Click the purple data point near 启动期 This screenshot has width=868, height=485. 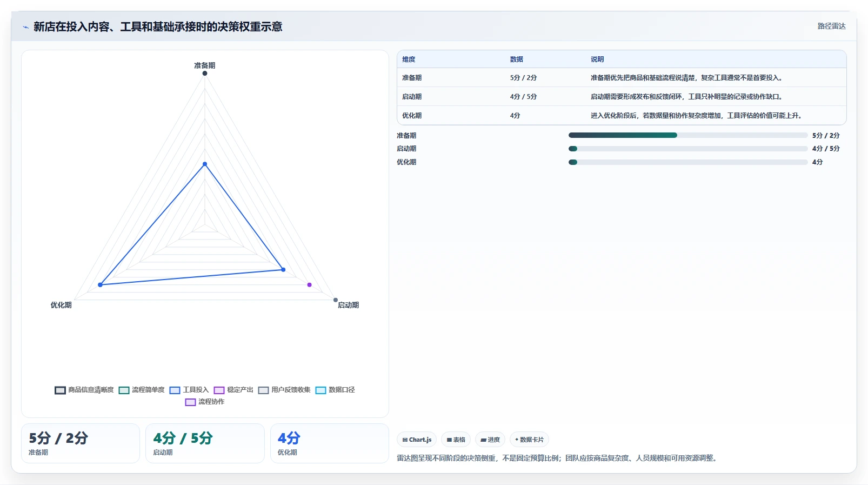click(309, 284)
